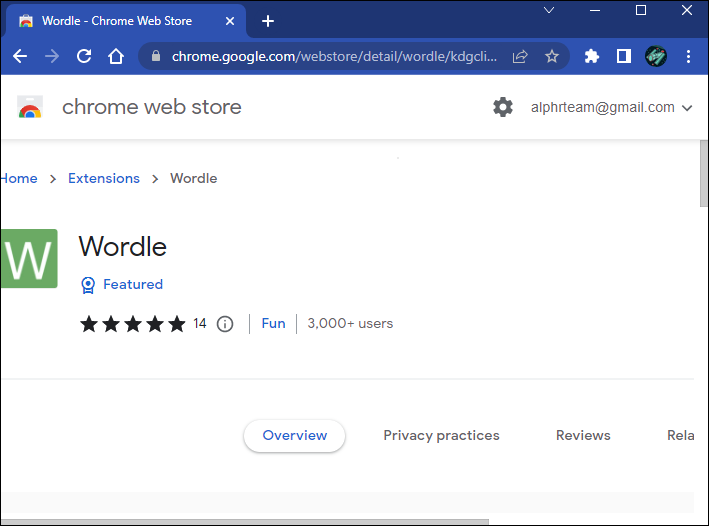This screenshot has height=526, width=709.
Task: Bookmark this tab with the star icon
Action: click(552, 57)
